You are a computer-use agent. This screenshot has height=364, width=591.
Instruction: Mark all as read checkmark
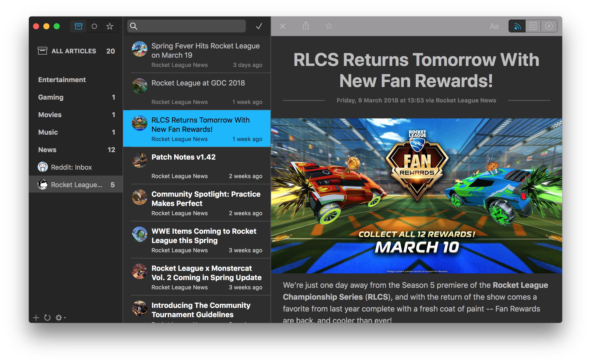point(259,26)
